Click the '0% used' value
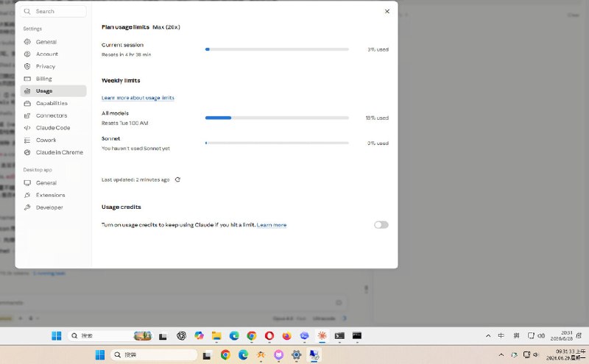This screenshot has width=589, height=364. [378, 143]
